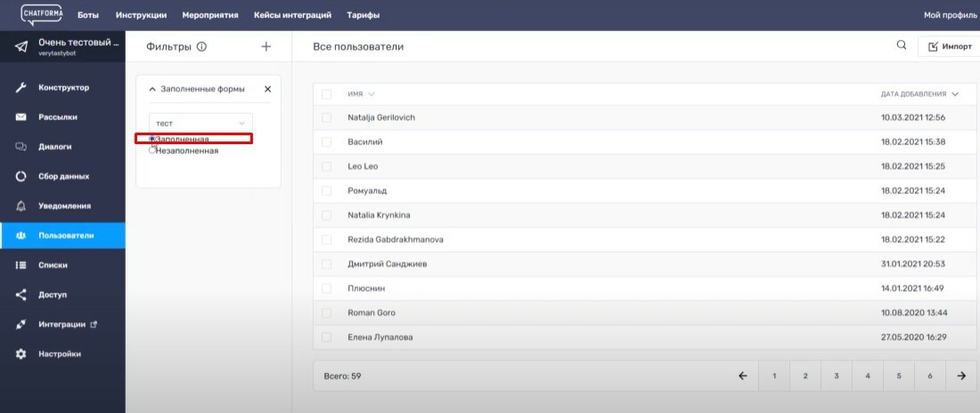This screenshot has width=980, height=413.
Task: Check the select-all checkbox in table header
Action: click(326, 94)
